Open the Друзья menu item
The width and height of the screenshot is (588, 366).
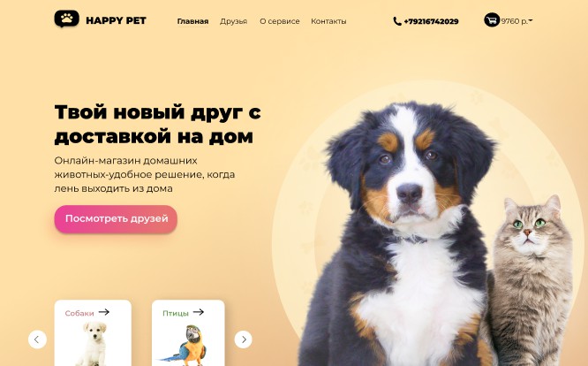[234, 21]
